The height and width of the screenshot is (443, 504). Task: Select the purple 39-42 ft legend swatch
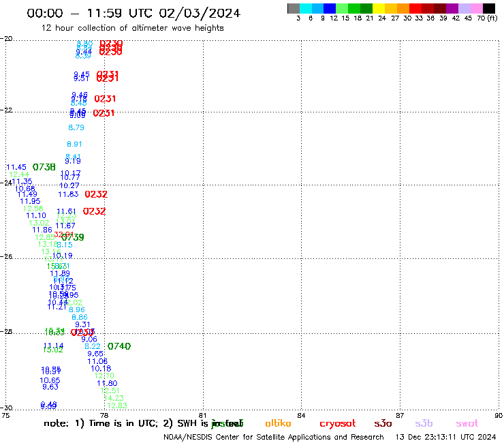pos(452,9)
